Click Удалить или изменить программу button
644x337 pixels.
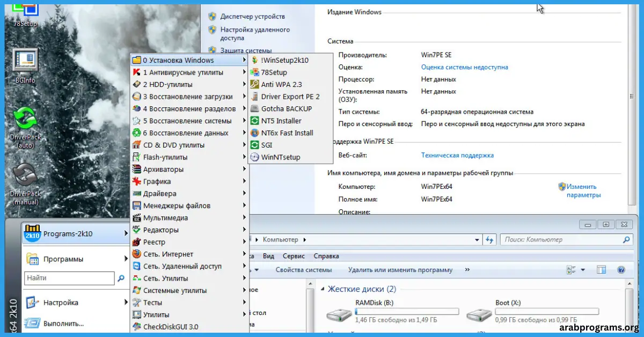coord(400,270)
